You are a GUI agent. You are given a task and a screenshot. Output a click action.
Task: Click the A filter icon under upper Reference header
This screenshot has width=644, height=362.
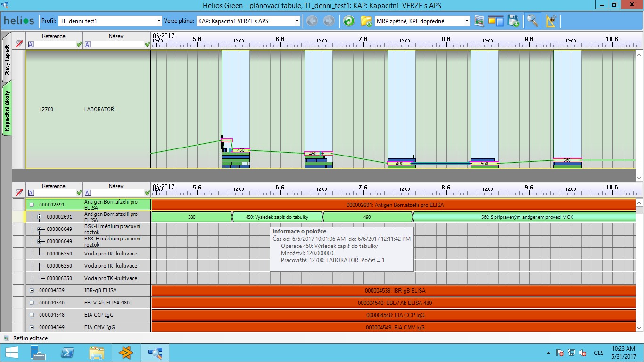coord(31,44)
